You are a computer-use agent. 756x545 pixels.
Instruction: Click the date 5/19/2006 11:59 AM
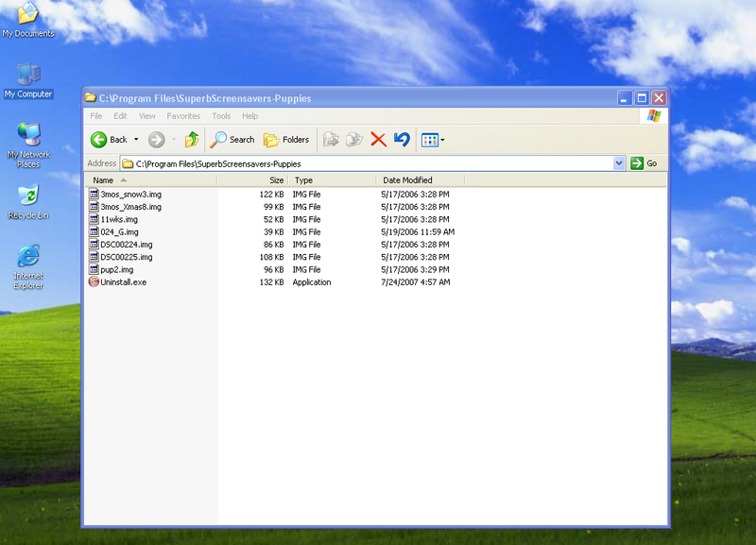tap(418, 231)
